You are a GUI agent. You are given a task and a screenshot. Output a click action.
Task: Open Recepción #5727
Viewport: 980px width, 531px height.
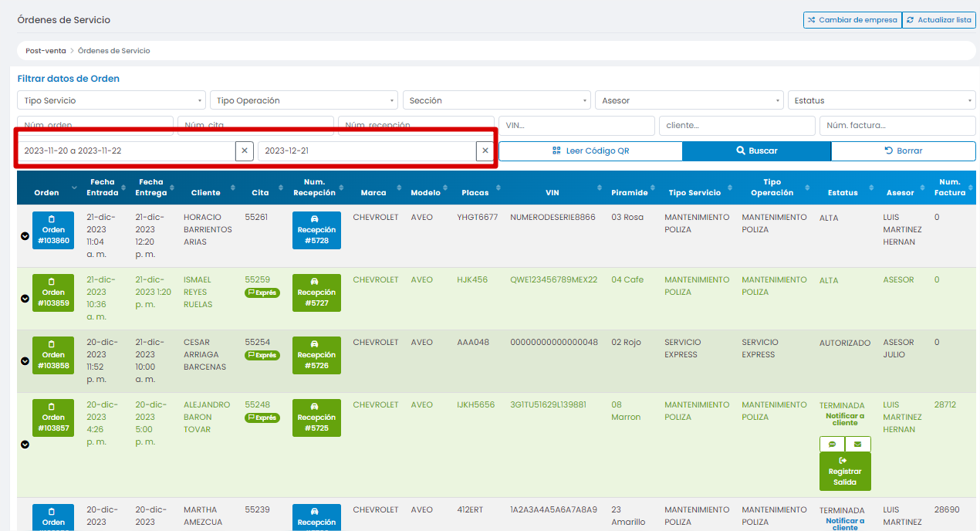(x=316, y=293)
